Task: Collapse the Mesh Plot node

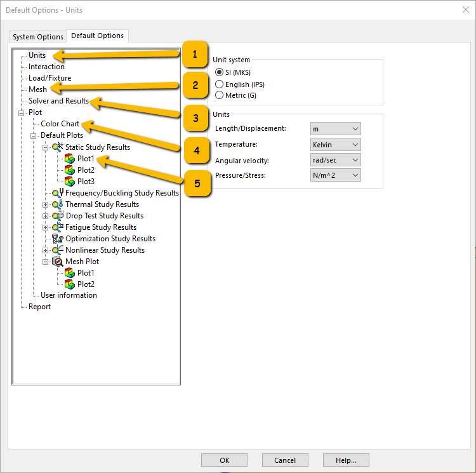Action: click(x=45, y=262)
